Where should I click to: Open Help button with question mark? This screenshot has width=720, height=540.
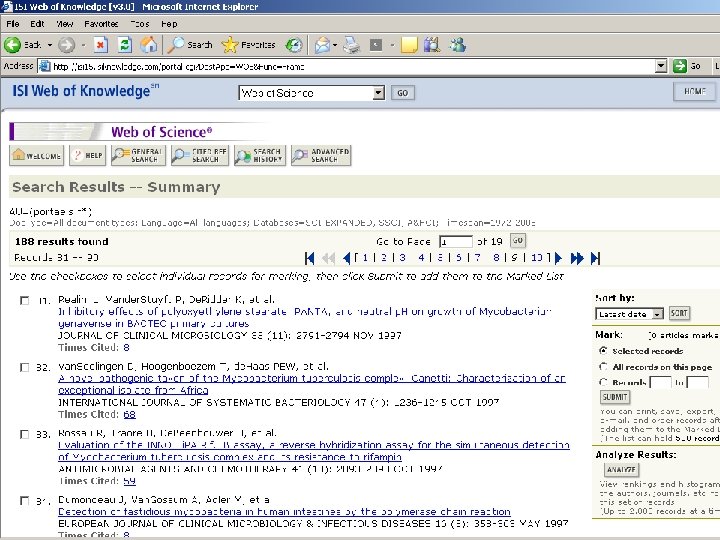point(88,155)
